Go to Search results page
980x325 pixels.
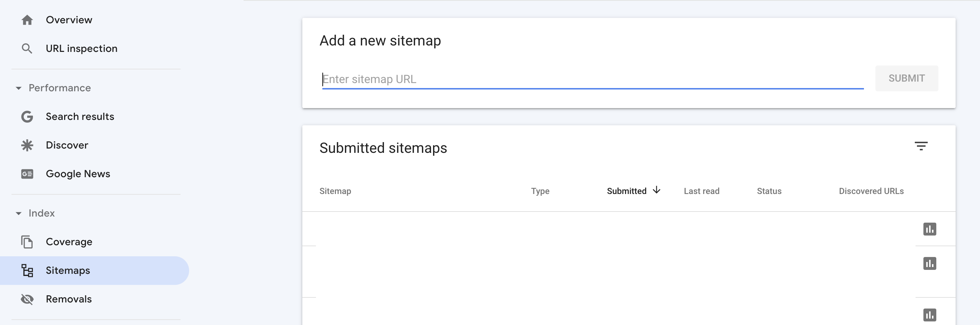(80, 117)
